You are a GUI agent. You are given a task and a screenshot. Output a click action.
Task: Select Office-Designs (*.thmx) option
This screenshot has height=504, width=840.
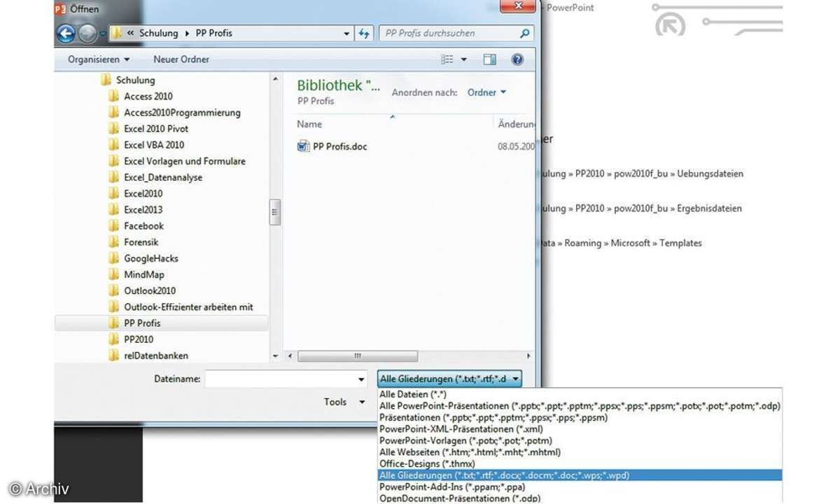427,463
